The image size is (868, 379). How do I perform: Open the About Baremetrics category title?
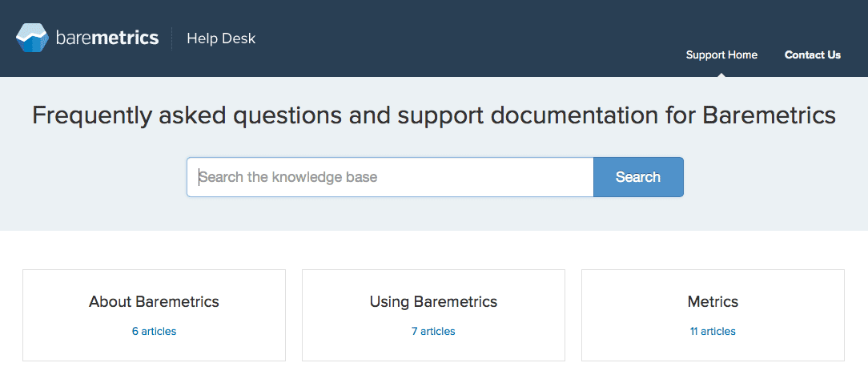tap(154, 302)
